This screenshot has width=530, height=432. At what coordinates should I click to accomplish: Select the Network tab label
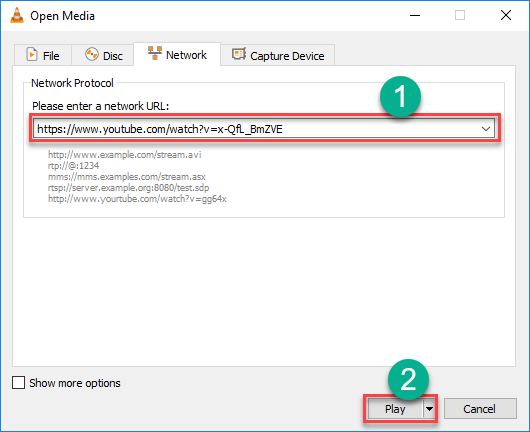coord(186,55)
